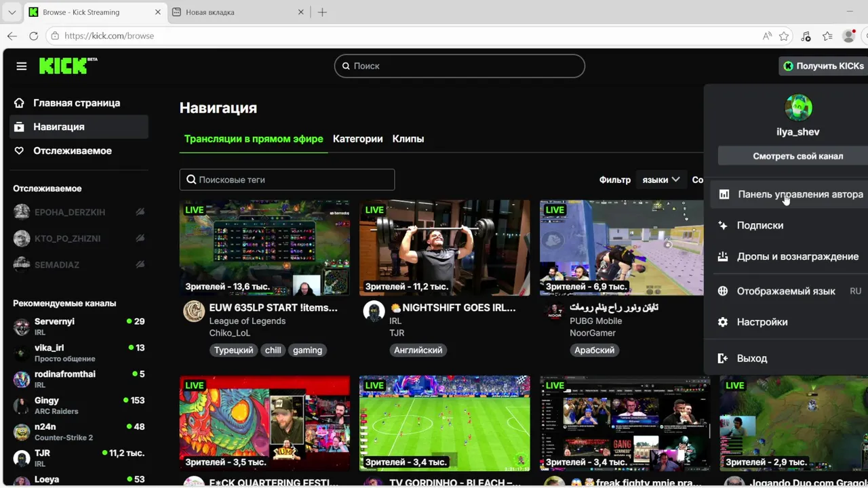
Task: Click the TJR stream card avatar
Action: coord(374,311)
